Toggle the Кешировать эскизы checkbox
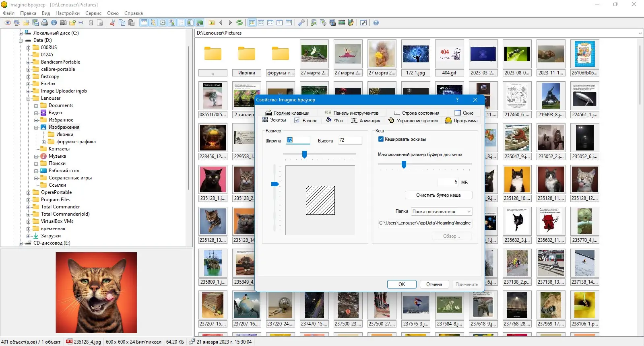The image size is (644, 346). coord(381,139)
